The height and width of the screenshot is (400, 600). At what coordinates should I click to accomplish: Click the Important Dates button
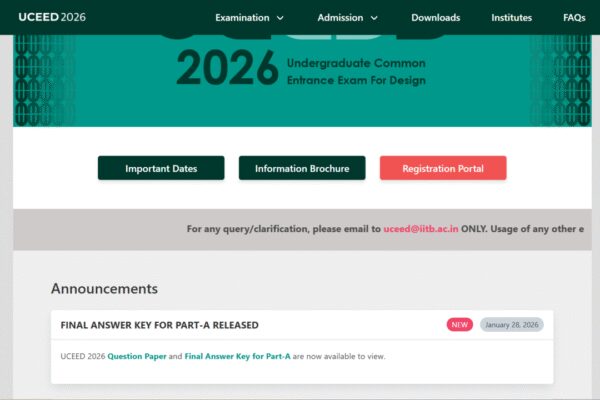click(161, 168)
